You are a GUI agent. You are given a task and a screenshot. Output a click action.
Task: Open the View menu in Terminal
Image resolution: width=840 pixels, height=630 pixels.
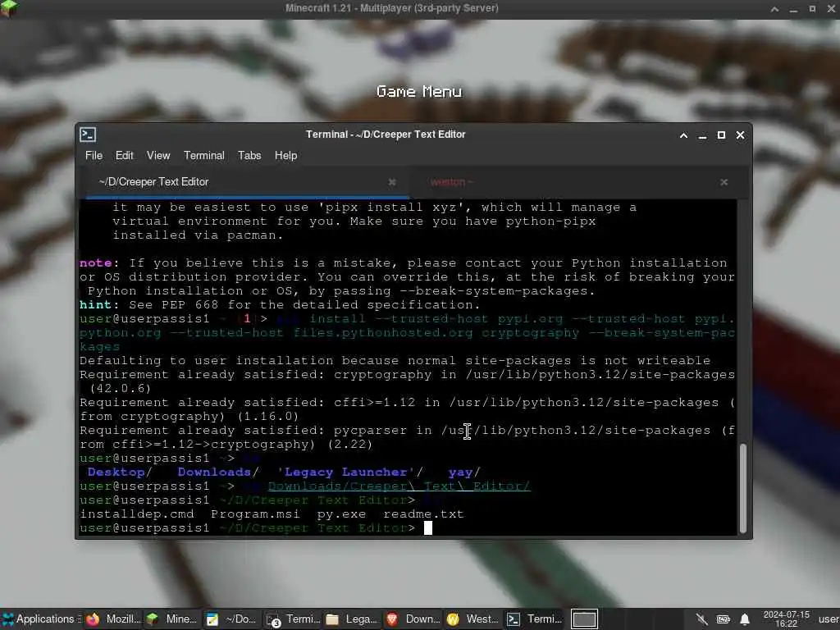(x=158, y=155)
